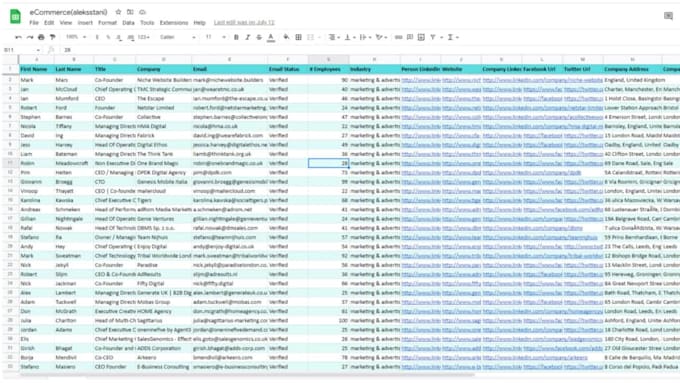The width and height of the screenshot is (680, 383).
Task: Click the name box cell reference
Action: point(22,50)
